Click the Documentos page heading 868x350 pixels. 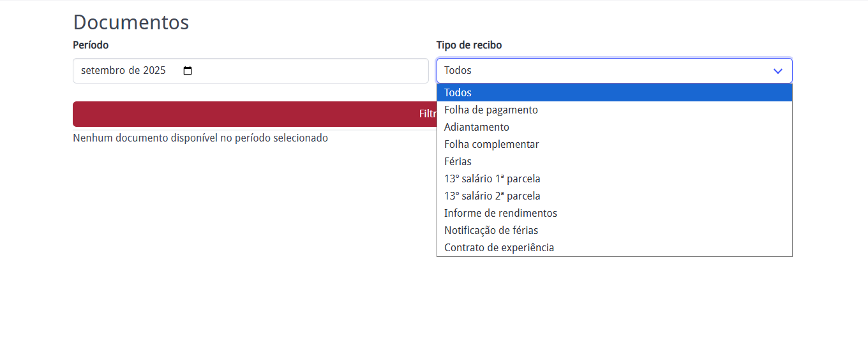coord(131,22)
